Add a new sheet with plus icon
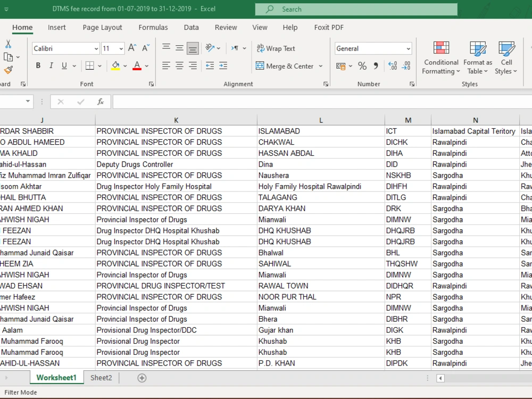Viewport: 532px width, 399px height. click(x=142, y=378)
